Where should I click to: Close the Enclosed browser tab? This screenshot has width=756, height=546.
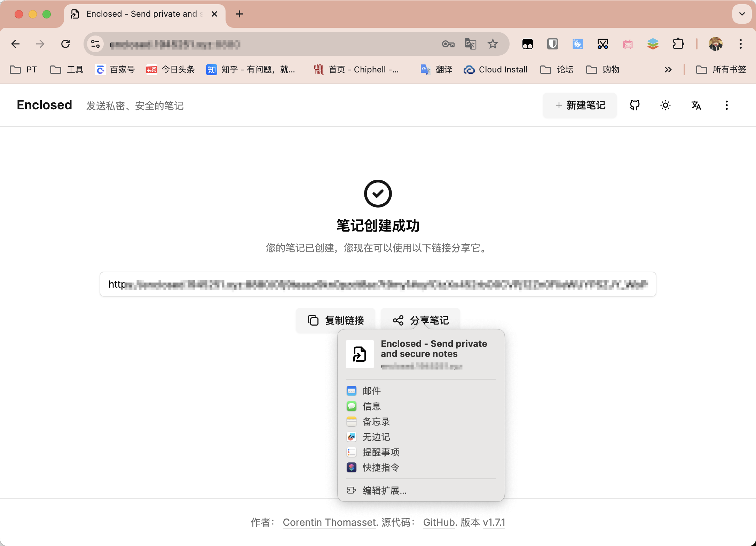214,14
